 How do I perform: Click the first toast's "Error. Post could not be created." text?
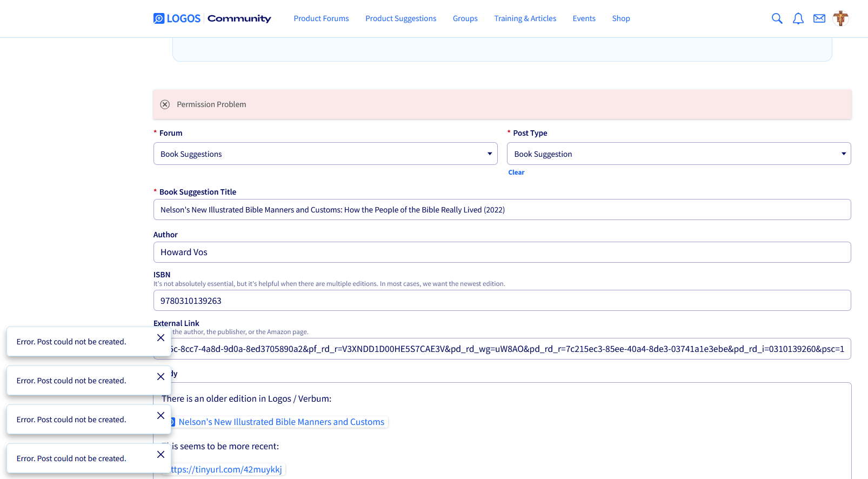tap(71, 342)
